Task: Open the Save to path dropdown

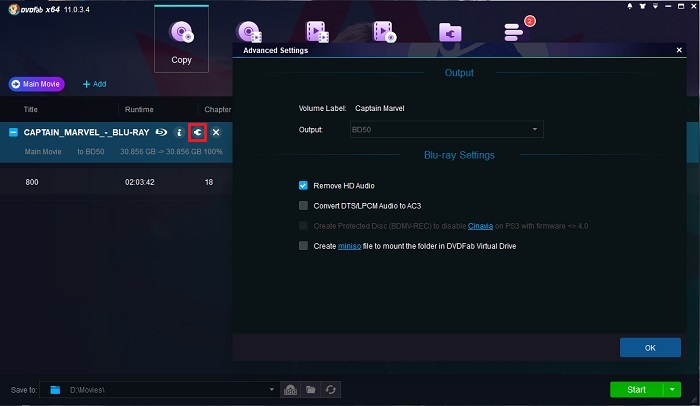Action: 271,389
